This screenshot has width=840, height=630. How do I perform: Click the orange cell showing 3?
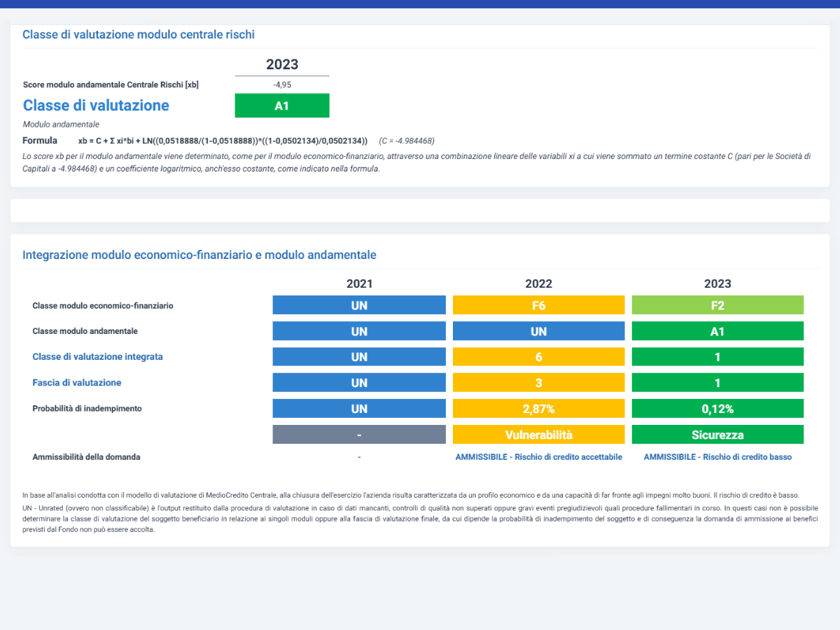pos(539,383)
